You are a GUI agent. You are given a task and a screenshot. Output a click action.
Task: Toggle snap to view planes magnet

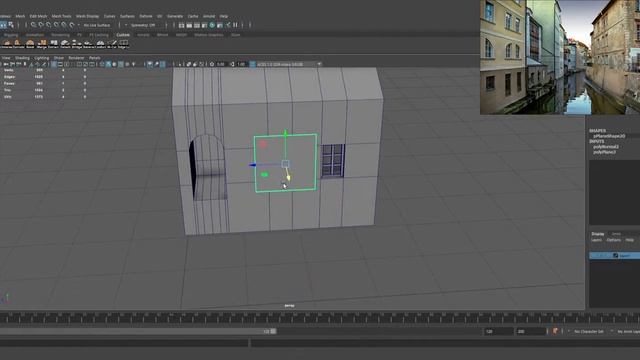[x=64, y=25]
